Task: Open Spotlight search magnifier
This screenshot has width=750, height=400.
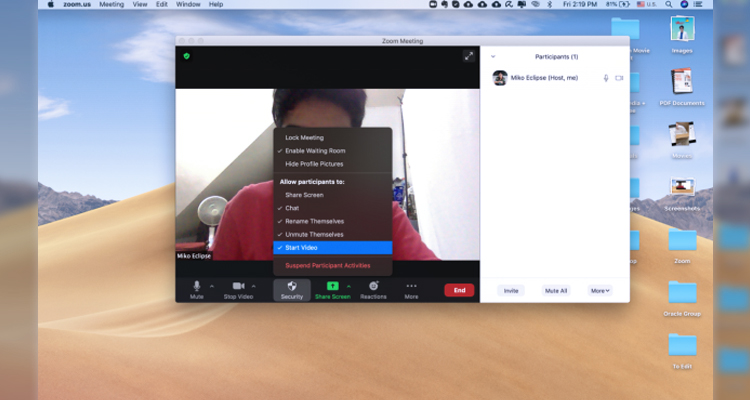Action: pyautogui.click(x=669, y=4)
